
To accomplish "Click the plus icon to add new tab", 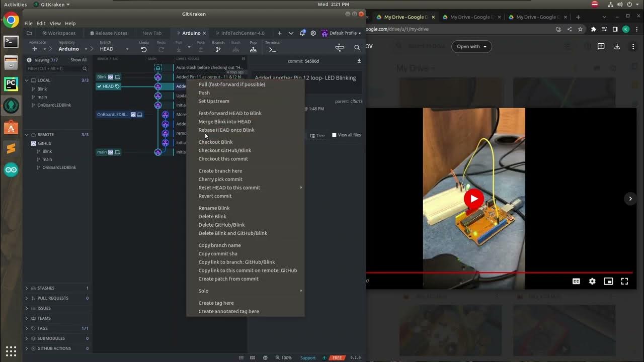I will [x=279, y=33].
